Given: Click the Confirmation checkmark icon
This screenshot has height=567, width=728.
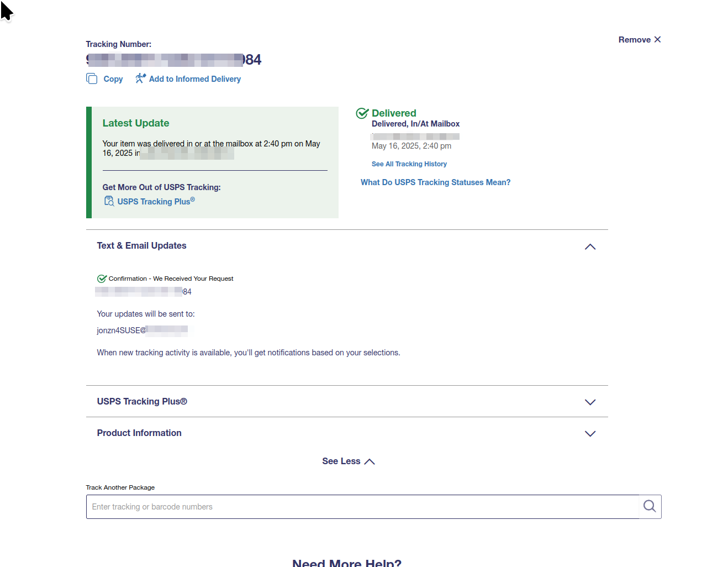Looking at the screenshot, I should click(102, 279).
